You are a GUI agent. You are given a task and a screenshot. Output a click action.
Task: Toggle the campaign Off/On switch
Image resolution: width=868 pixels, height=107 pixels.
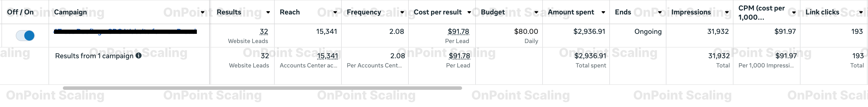pyautogui.click(x=25, y=36)
